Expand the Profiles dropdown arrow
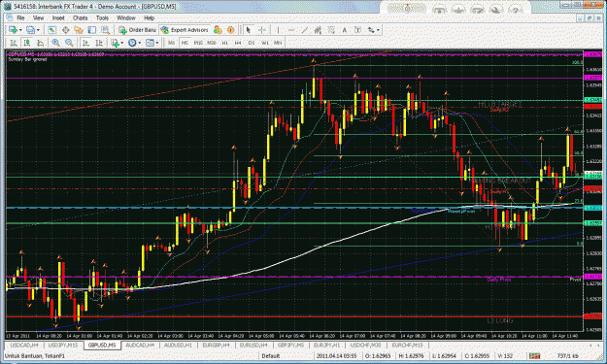 click(38, 30)
